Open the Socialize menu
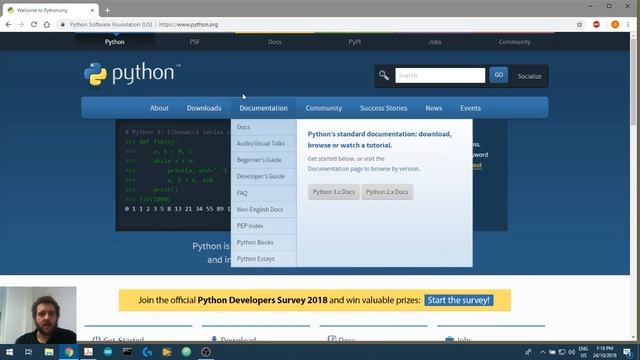This screenshot has height=360, width=640. [529, 76]
